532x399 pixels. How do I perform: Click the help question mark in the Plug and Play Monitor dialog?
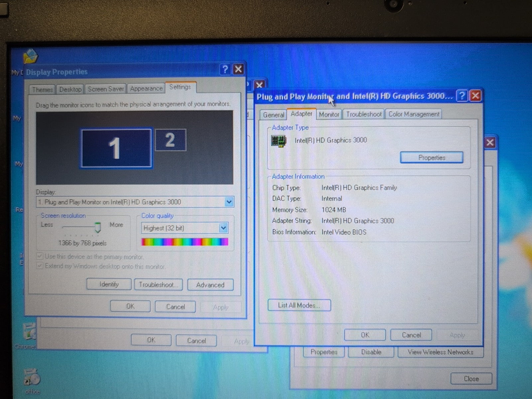pyautogui.click(x=462, y=96)
